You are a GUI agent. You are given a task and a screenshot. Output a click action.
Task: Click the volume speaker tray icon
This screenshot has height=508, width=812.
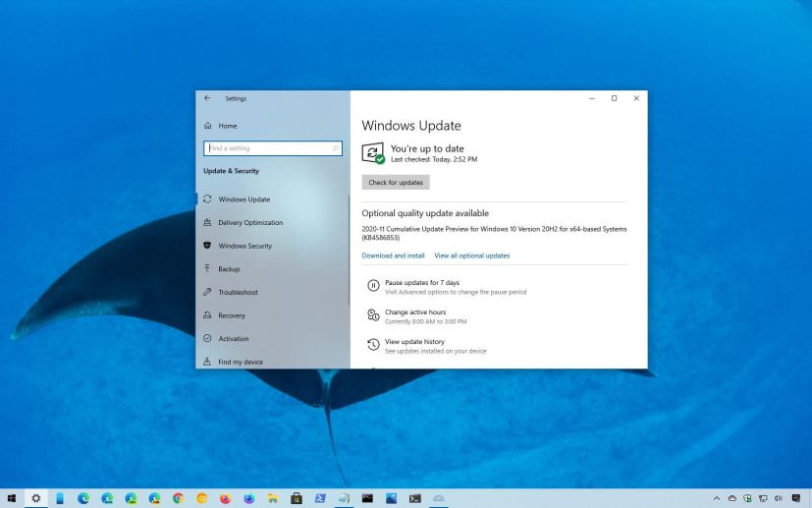coord(779,499)
